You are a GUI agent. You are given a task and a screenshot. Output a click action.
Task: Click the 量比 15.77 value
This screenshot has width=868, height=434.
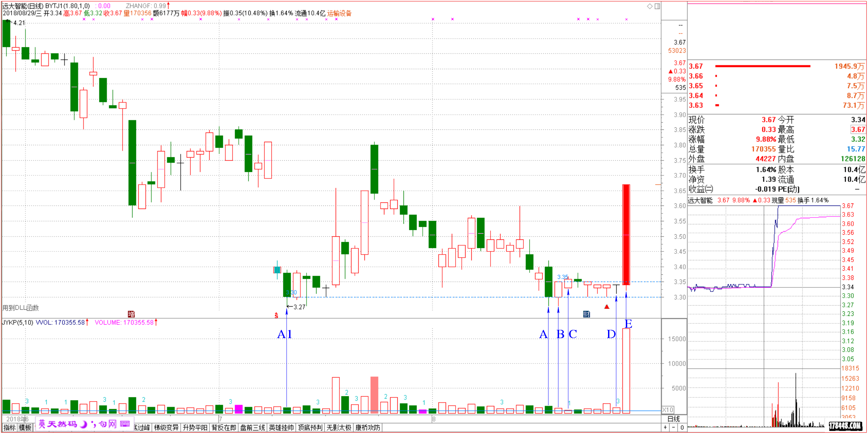pos(856,149)
